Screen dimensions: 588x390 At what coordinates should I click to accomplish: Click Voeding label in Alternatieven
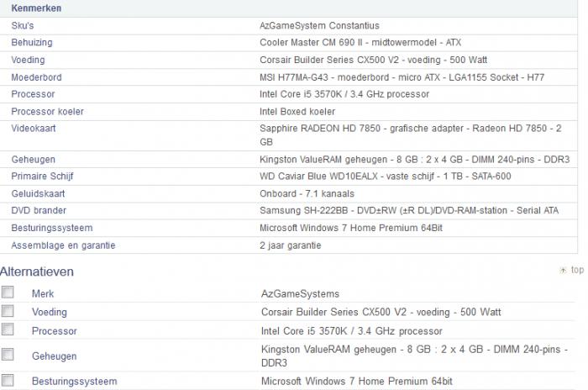[x=50, y=313]
